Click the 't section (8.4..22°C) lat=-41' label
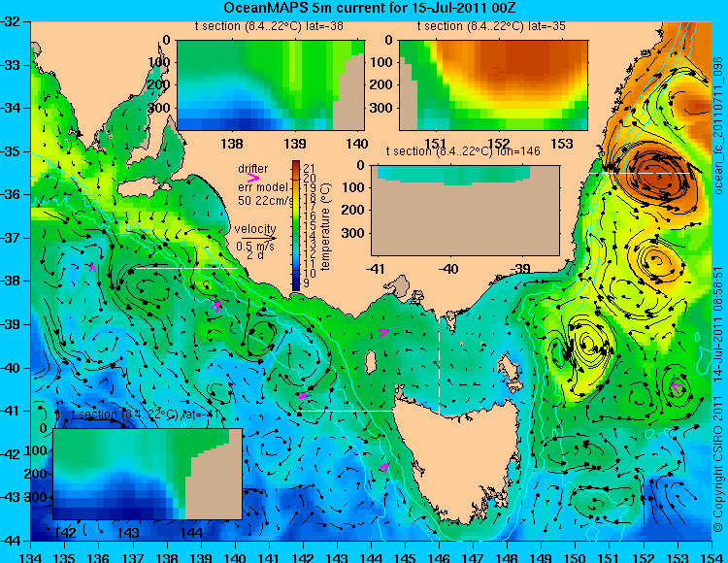The width and height of the screenshot is (728, 563). click(x=145, y=414)
